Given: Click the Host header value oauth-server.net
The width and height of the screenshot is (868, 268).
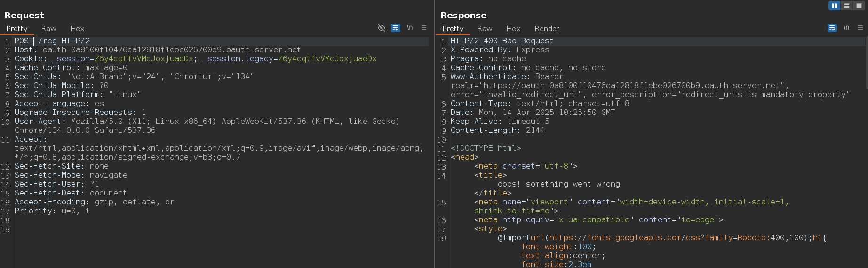Looking at the screenshot, I should point(172,50).
